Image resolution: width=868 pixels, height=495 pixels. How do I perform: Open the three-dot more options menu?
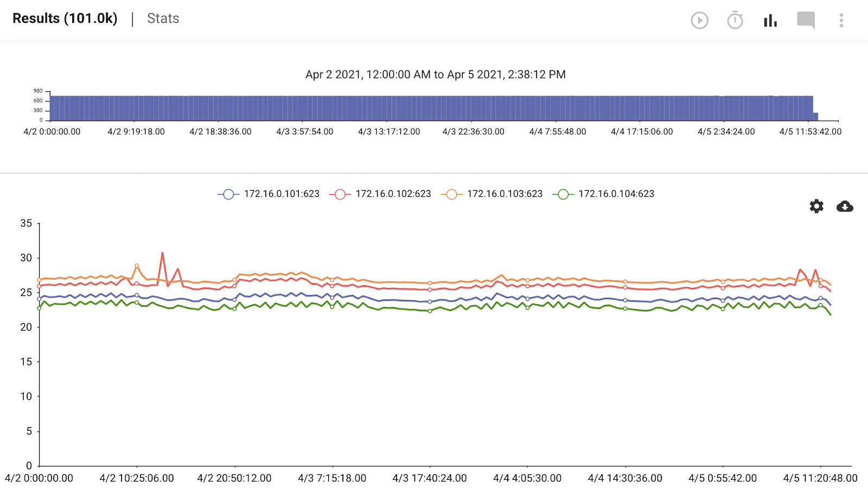(x=841, y=21)
